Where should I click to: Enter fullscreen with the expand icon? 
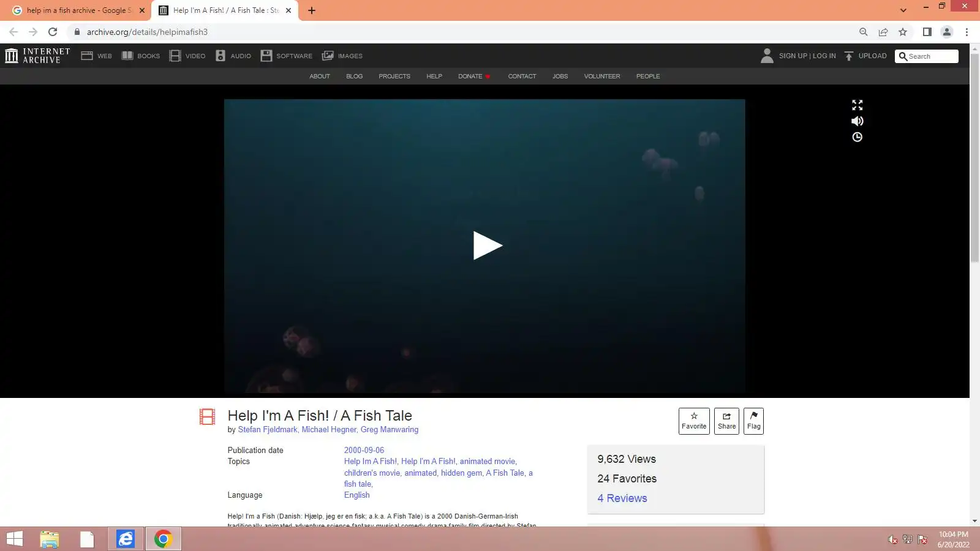point(858,105)
